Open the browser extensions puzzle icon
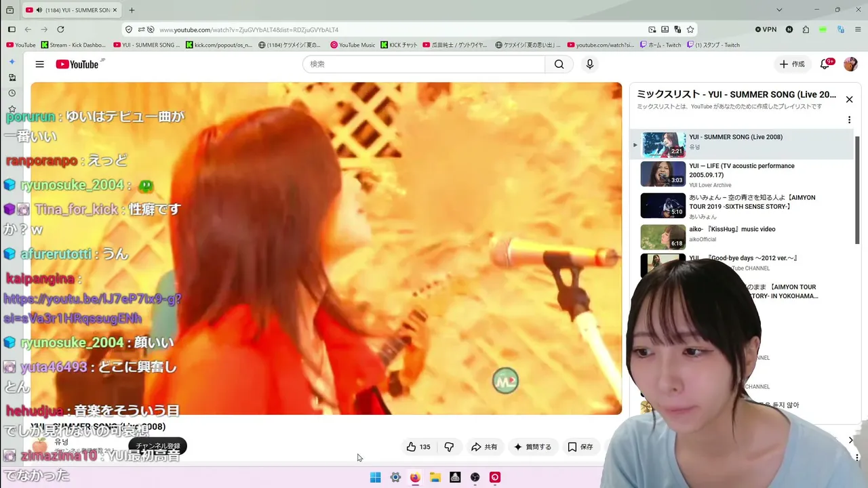This screenshot has width=868, height=488. tap(806, 29)
